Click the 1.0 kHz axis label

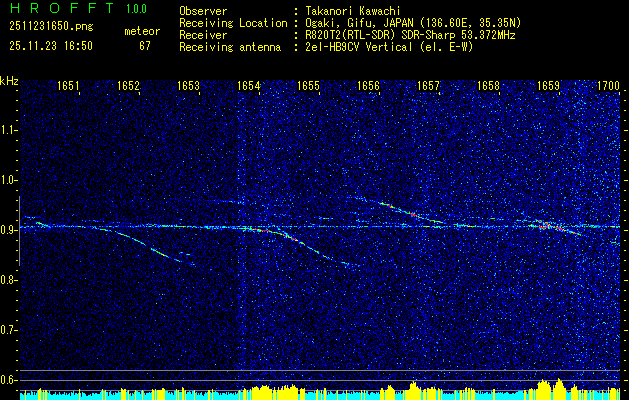[8, 180]
